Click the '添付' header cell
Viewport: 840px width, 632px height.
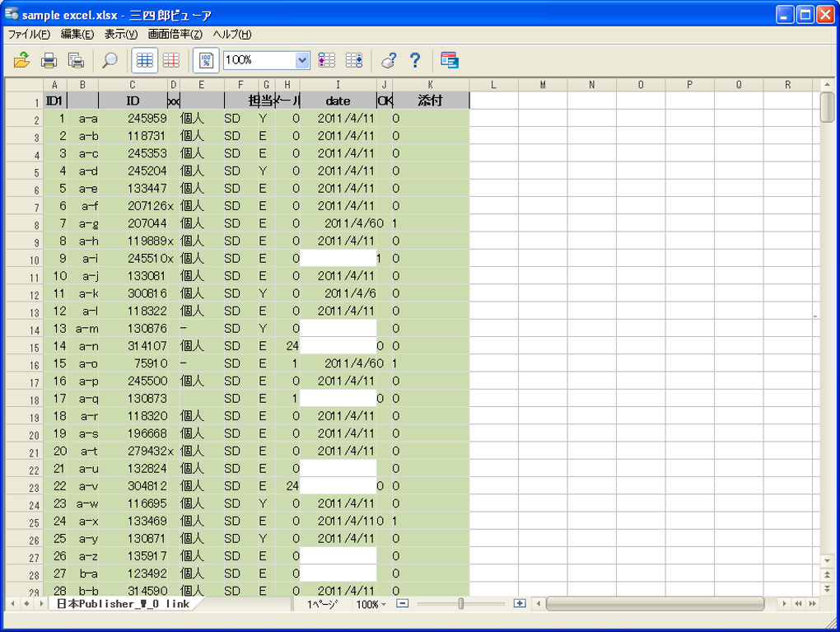(431, 101)
